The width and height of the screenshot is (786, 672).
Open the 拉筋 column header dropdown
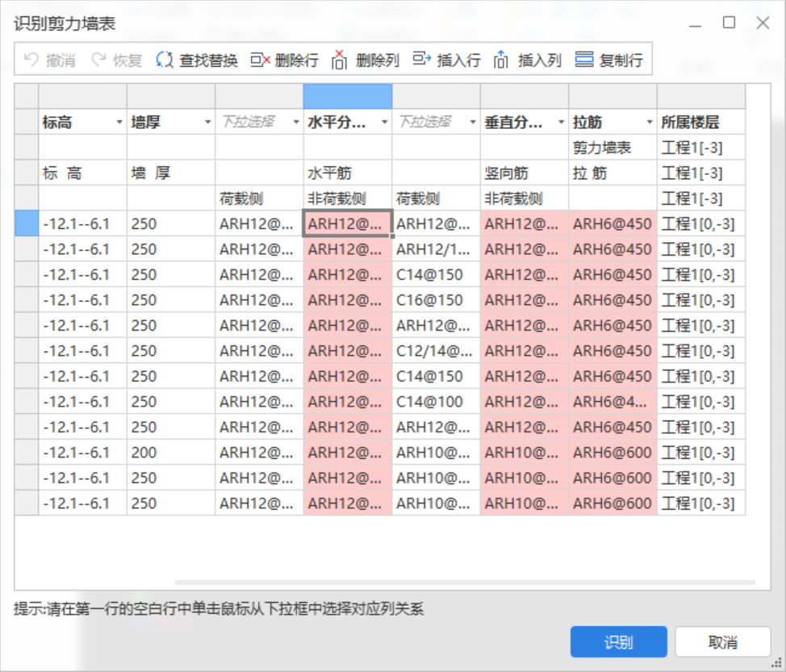point(650,122)
